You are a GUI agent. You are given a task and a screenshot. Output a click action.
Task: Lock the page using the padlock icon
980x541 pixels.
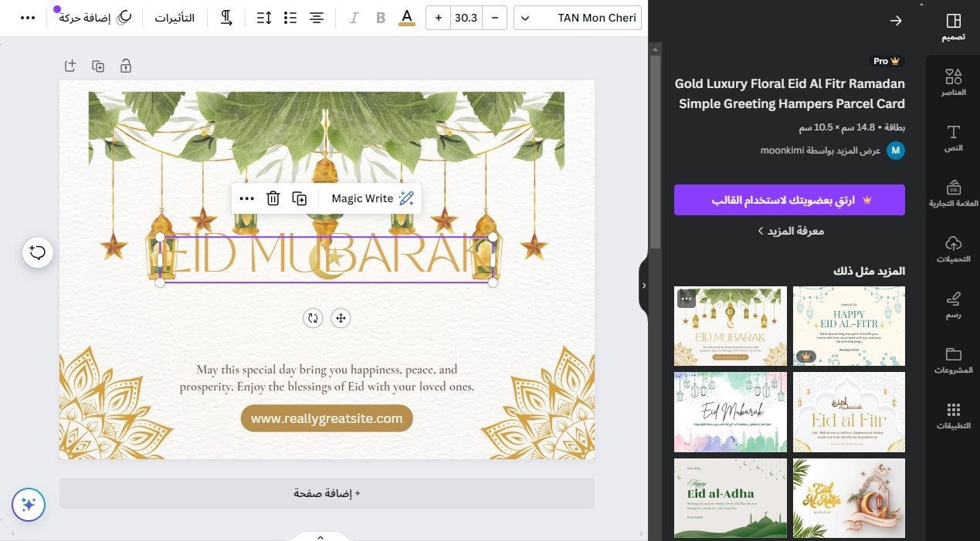[x=126, y=66]
